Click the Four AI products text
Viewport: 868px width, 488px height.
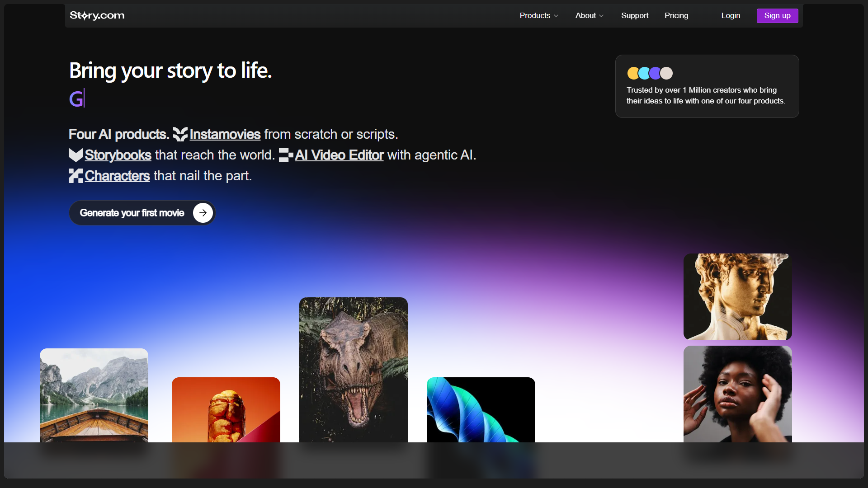tap(119, 134)
